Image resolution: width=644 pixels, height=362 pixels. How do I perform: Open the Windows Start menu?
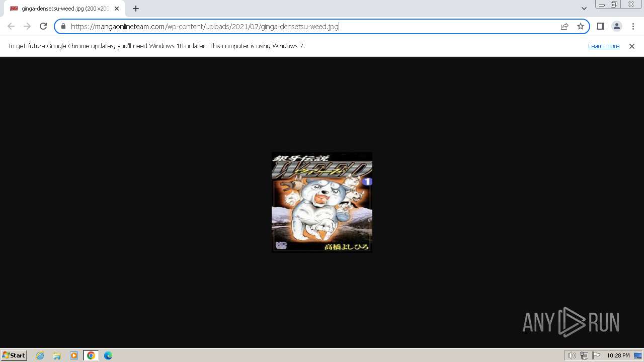tap(14, 355)
